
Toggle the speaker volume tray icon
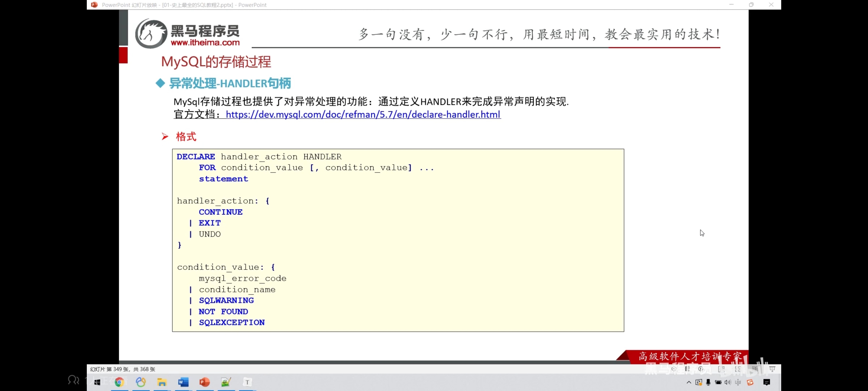click(x=728, y=382)
